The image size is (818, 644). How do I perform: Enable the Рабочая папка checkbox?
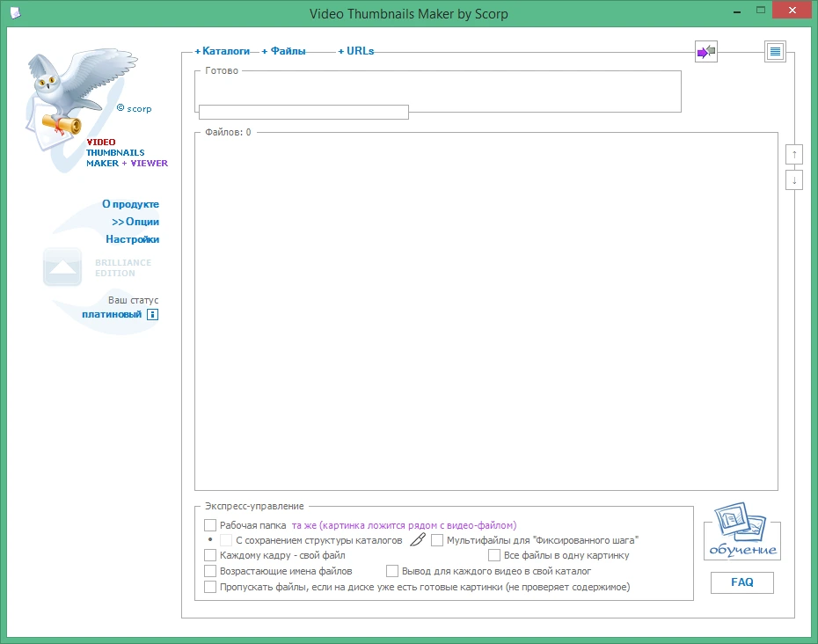coord(210,525)
